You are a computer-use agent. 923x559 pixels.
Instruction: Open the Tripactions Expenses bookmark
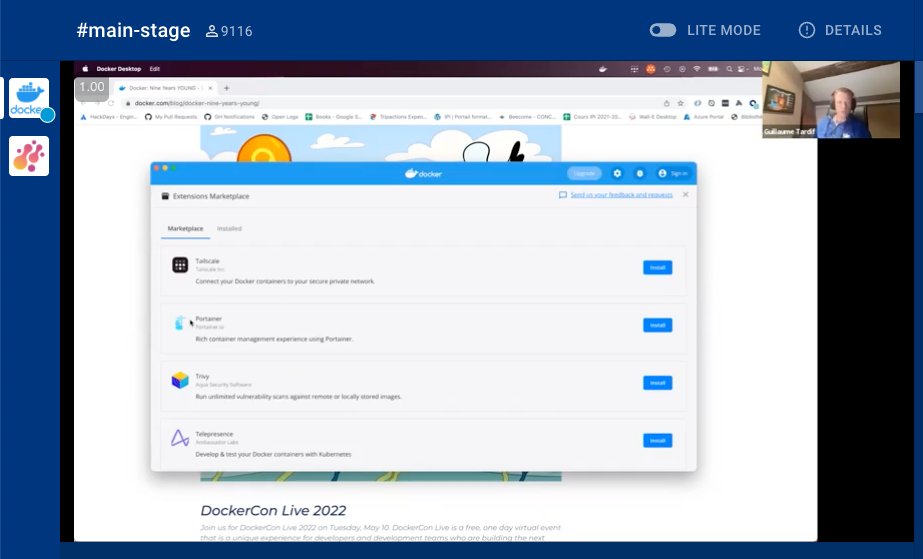click(x=397, y=117)
